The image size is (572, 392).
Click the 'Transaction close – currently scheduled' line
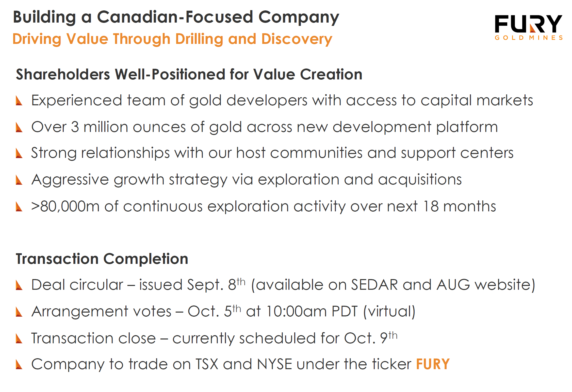click(x=214, y=338)
